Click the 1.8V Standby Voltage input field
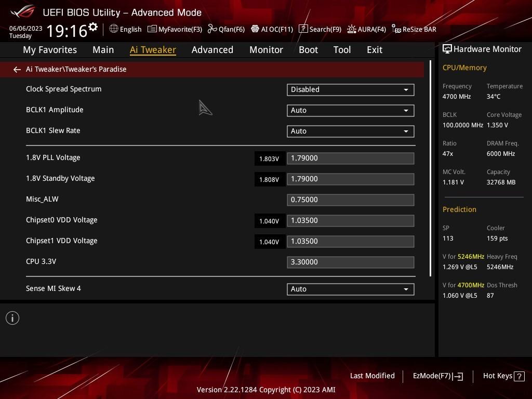 click(x=351, y=179)
